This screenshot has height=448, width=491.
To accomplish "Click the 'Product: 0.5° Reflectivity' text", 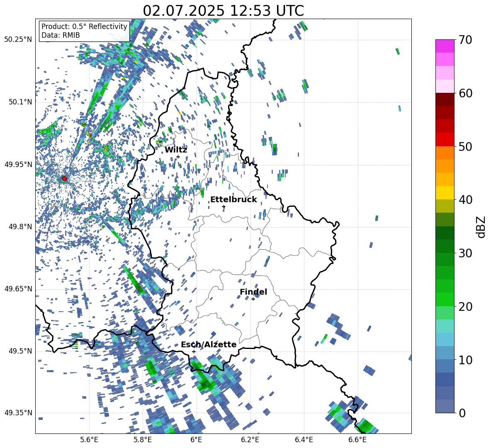I will click(x=84, y=26).
